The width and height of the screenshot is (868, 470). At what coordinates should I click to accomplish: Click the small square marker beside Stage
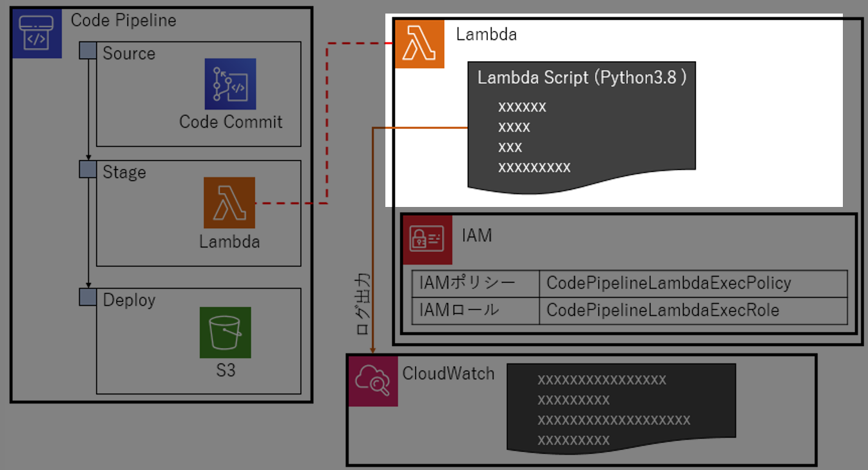coord(88,169)
